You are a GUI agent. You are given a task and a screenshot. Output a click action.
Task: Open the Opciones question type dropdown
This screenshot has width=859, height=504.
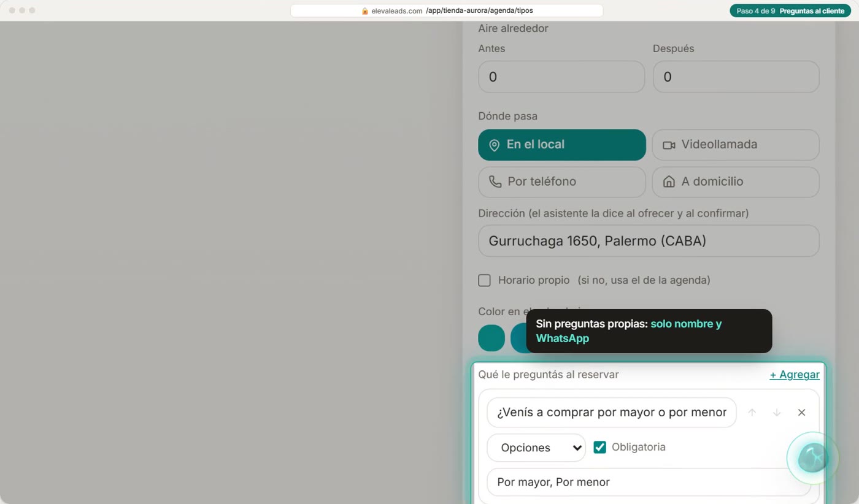(536, 448)
